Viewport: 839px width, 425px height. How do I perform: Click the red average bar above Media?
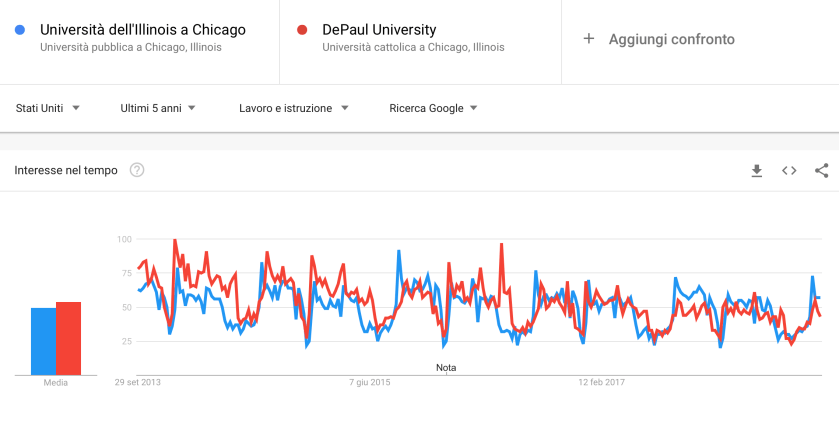68,338
